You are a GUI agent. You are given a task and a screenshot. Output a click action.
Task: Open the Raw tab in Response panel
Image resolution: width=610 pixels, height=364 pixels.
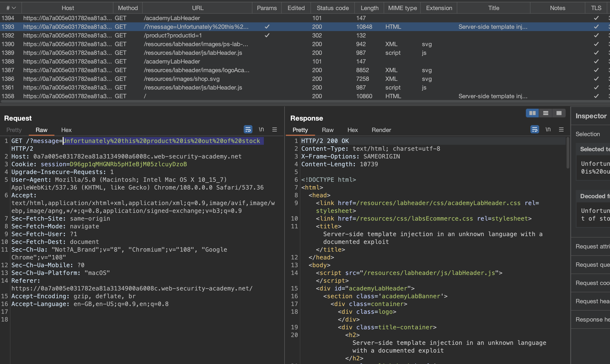pyautogui.click(x=328, y=130)
